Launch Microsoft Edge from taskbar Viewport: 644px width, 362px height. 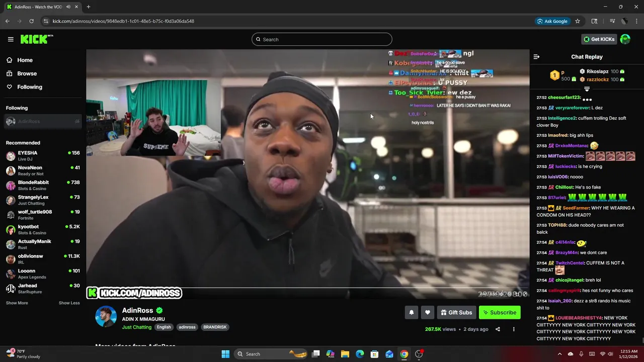coord(360,354)
